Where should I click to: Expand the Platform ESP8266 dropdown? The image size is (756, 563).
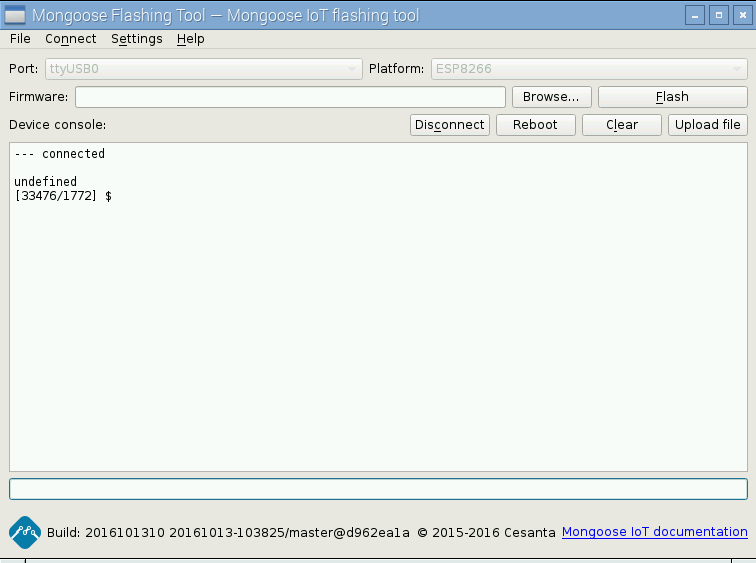pyautogui.click(x=589, y=69)
